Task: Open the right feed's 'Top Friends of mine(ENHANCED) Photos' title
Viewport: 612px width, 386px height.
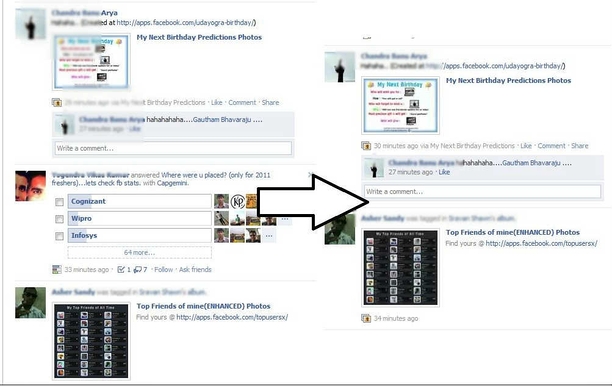Action: coord(513,233)
